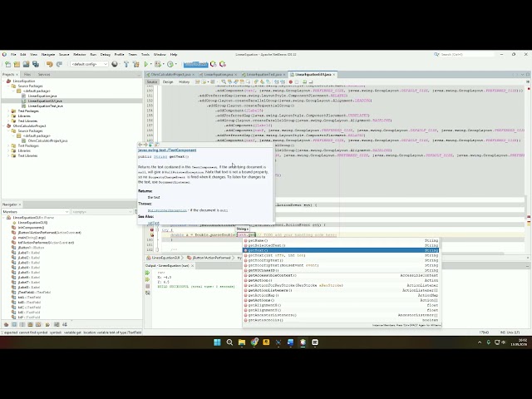
Task: Toggle last sort icon in Navigator bottom bar
Action: pyautogui.click(x=65, y=325)
